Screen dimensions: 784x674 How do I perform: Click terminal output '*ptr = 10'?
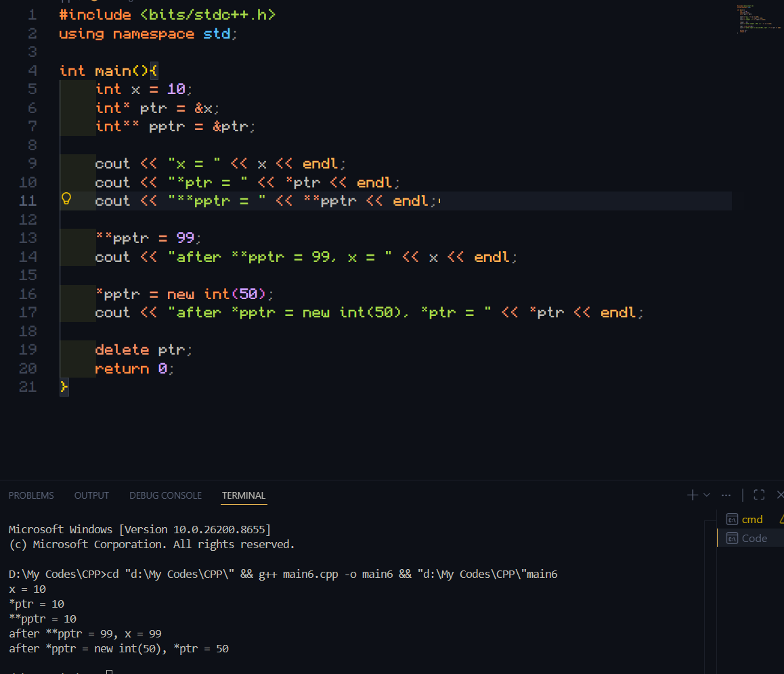click(x=37, y=604)
